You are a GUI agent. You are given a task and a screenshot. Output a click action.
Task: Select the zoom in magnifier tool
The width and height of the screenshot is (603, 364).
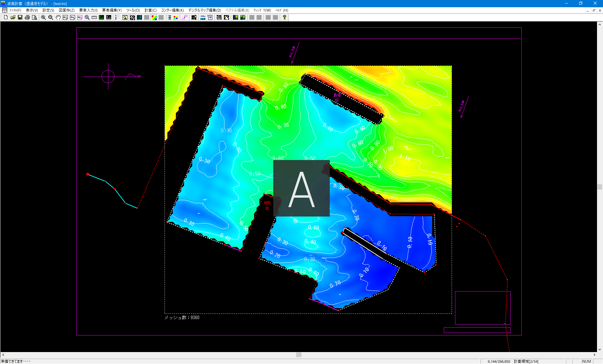[x=43, y=18]
